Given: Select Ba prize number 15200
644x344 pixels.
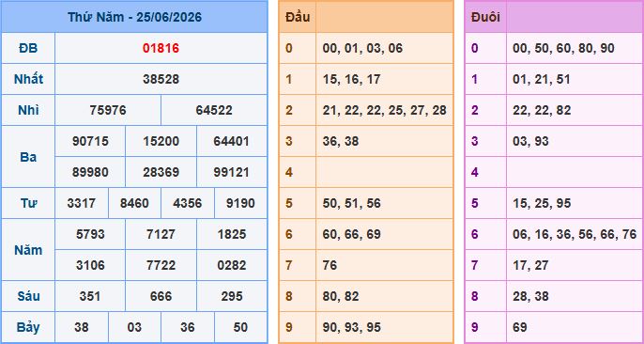Looking at the screenshot, I should 161,141.
